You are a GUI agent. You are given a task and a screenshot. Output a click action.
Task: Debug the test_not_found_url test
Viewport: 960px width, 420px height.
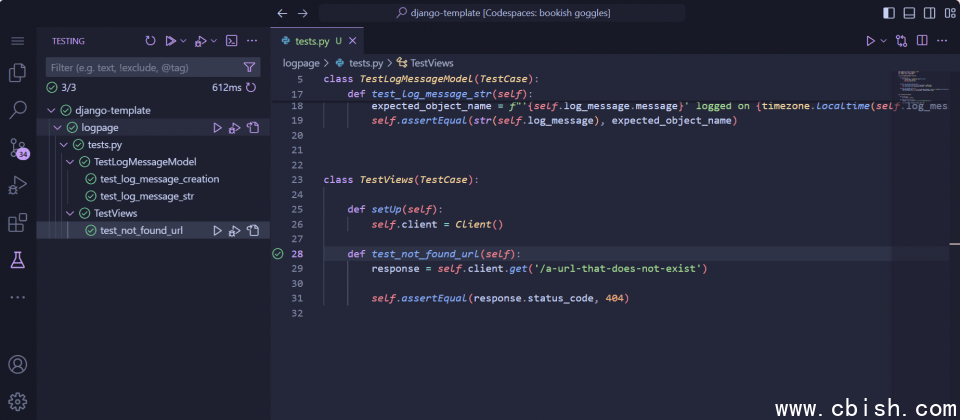tap(235, 230)
